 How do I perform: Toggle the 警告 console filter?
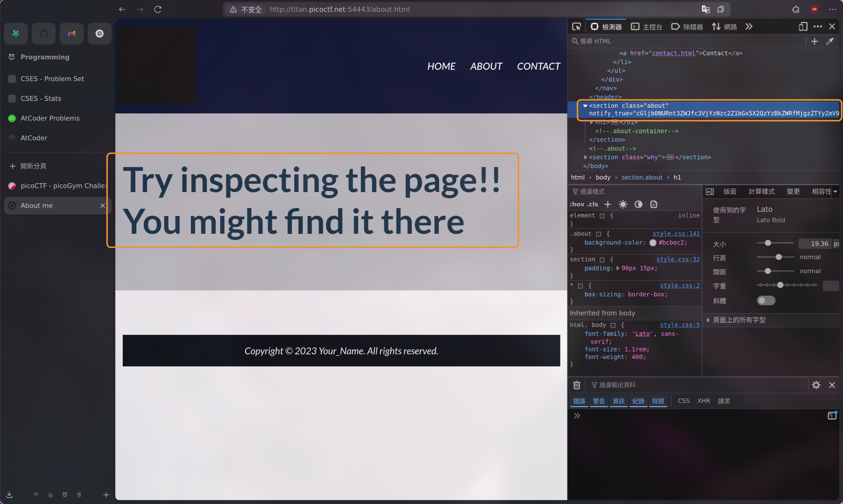(599, 401)
